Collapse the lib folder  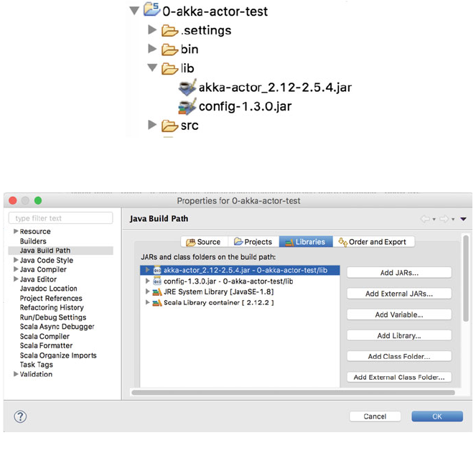pos(152,67)
